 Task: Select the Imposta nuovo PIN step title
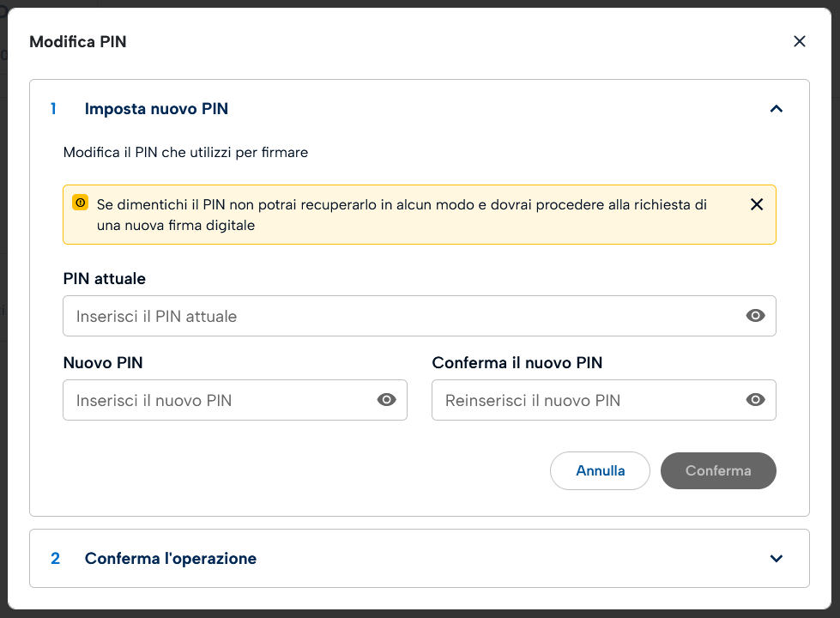click(x=156, y=109)
